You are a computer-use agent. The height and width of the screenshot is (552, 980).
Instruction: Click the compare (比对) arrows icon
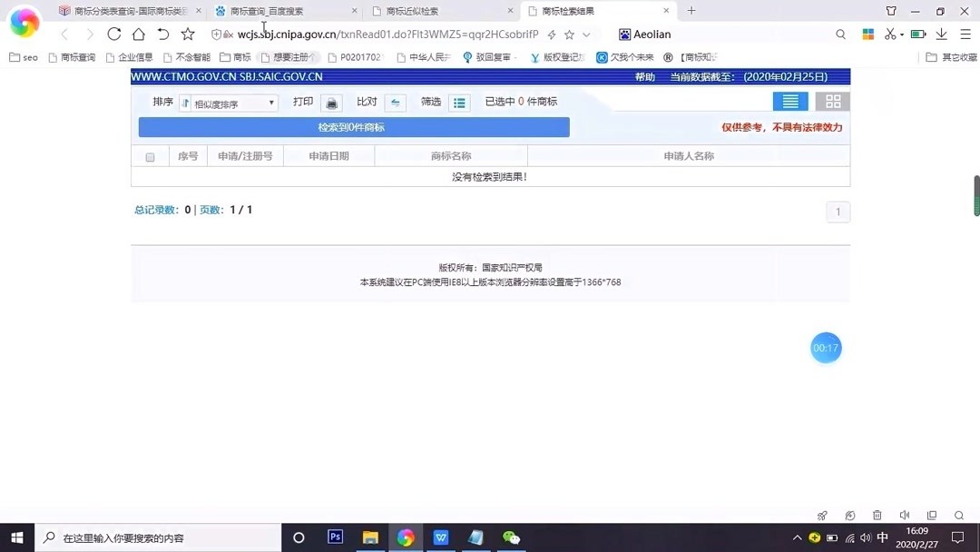click(x=396, y=102)
